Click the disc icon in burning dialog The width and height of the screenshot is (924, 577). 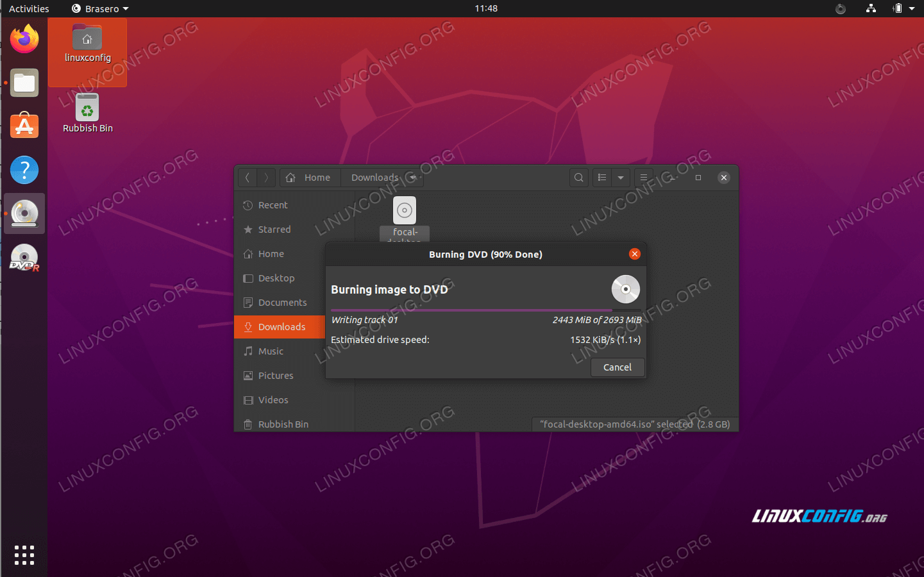pos(626,289)
